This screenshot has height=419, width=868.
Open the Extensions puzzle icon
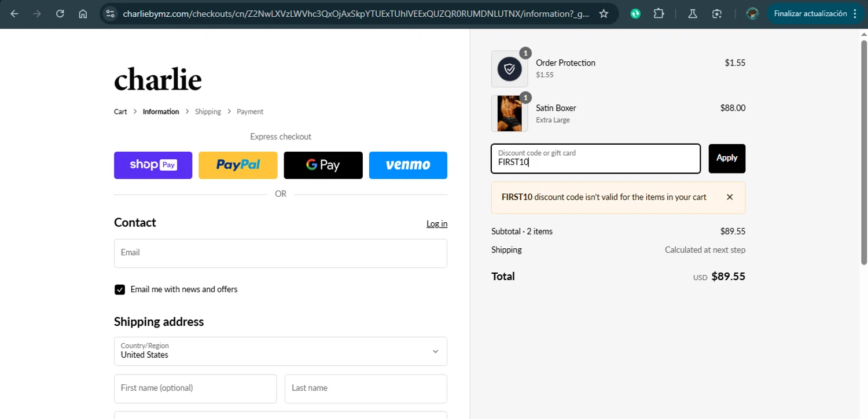[659, 13]
